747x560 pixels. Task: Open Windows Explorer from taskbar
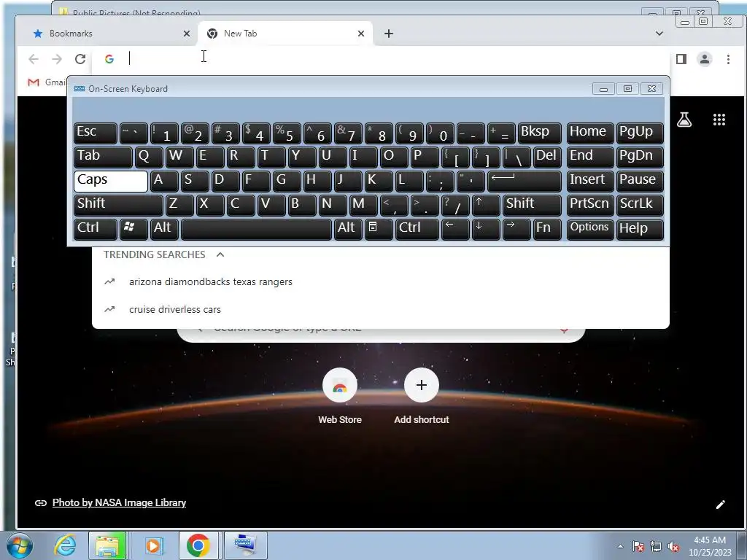pyautogui.click(x=108, y=545)
